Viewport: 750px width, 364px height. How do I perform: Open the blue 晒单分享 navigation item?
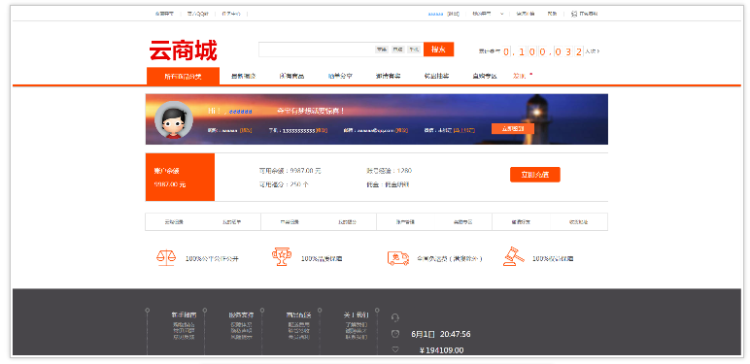coord(340,76)
